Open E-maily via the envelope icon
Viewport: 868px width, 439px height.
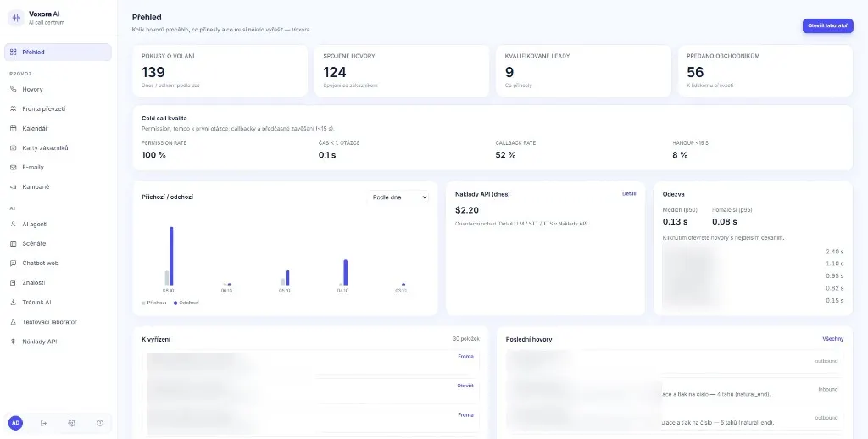pyautogui.click(x=14, y=167)
